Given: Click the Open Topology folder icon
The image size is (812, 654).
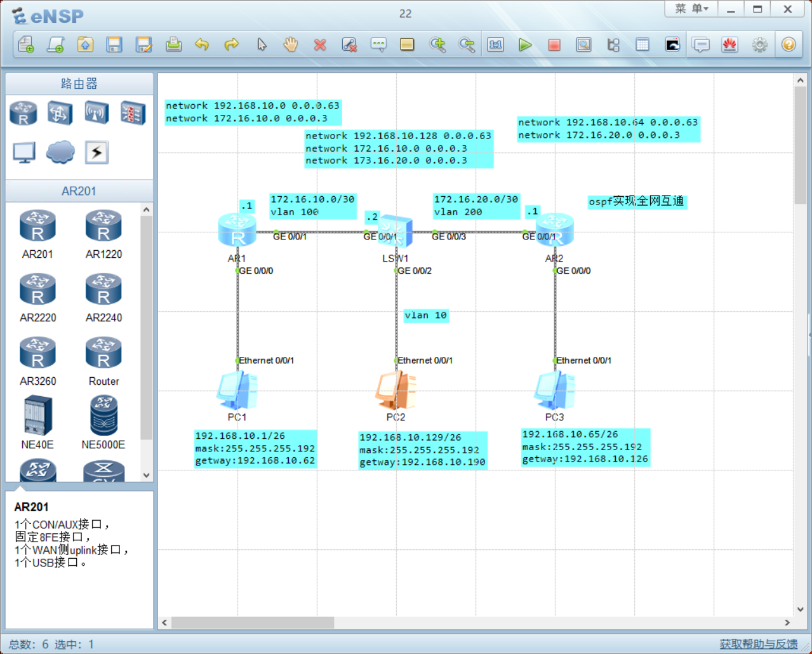Looking at the screenshot, I should [85, 44].
